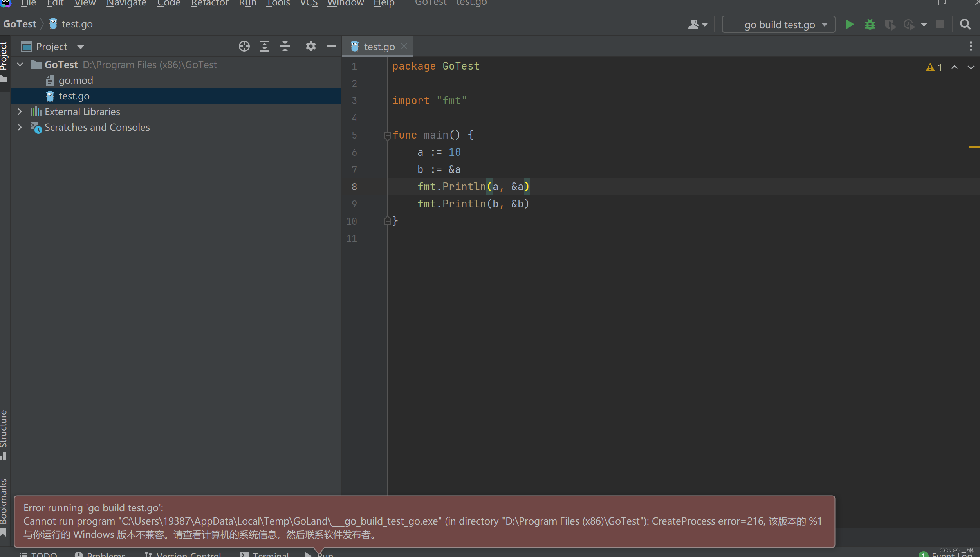
Task: Expand the External Libraries tree node
Action: [20, 112]
